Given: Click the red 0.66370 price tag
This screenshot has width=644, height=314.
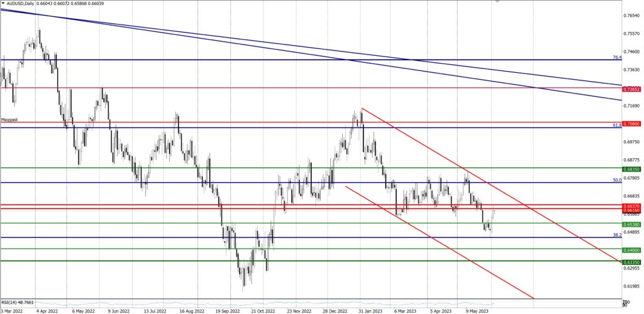Looking at the screenshot, I should coord(631,205).
